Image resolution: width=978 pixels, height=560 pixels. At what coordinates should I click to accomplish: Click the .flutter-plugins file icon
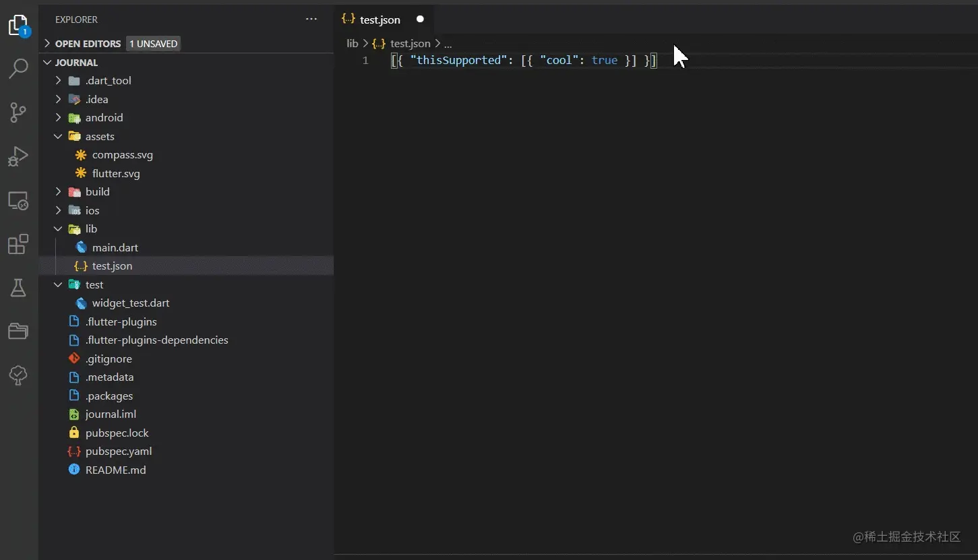click(x=74, y=321)
